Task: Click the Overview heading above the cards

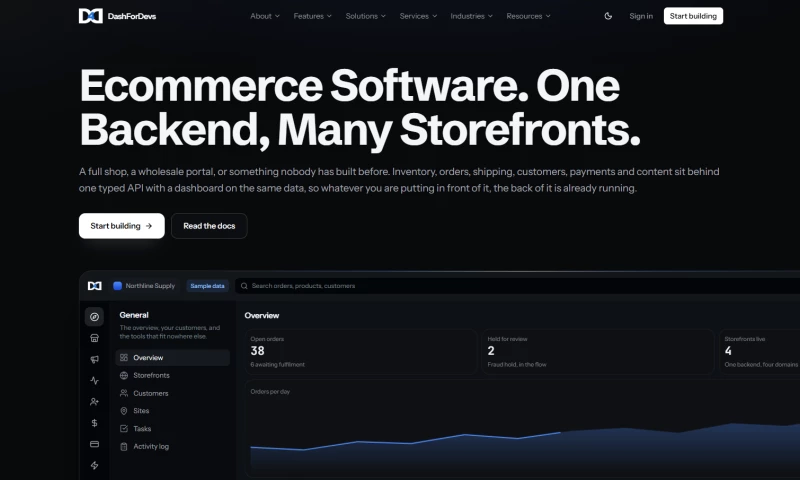Action: 262,316
